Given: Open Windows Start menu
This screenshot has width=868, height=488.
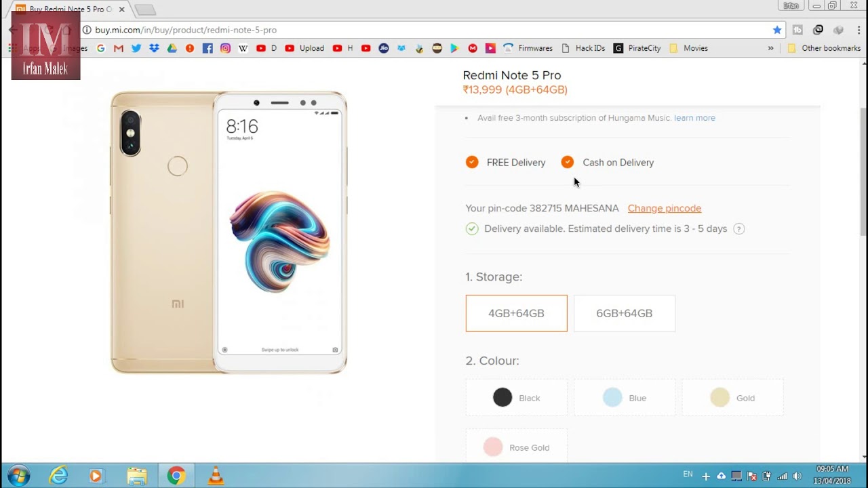Looking at the screenshot, I should tap(18, 476).
